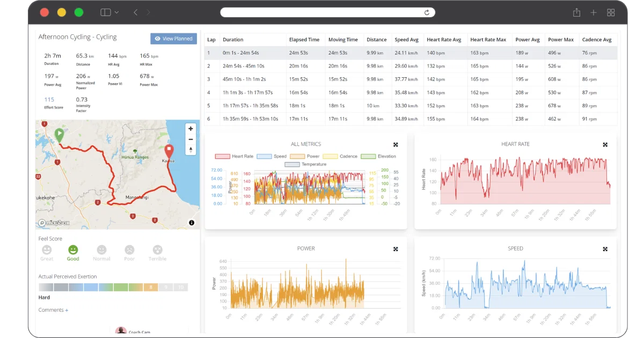Open the browser sidebar dropdown chevron
Screen dimensions: 644x338
pos(116,12)
